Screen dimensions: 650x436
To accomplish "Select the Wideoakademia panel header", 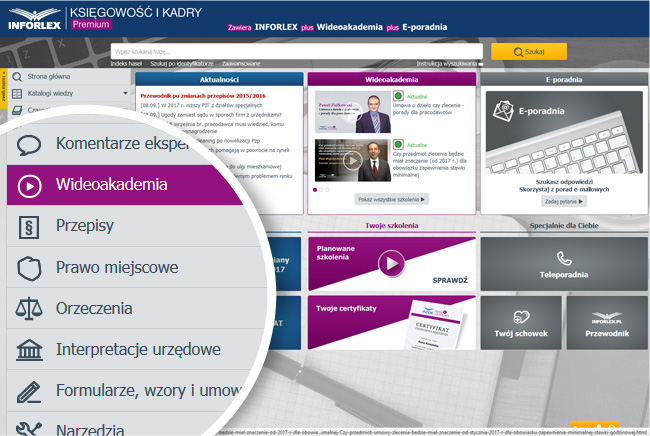I will pos(392,80).
